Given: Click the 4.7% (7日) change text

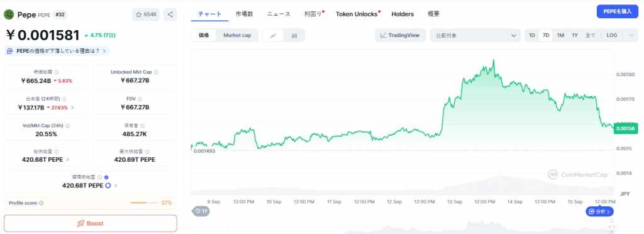Looking at the screenshot, I should tap(99, 35).
